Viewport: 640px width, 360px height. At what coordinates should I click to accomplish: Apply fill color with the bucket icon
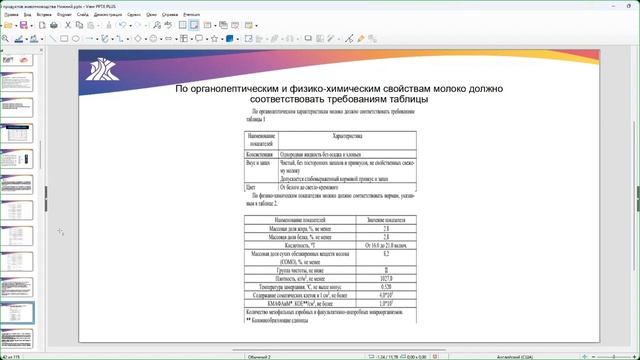point(34,39)
